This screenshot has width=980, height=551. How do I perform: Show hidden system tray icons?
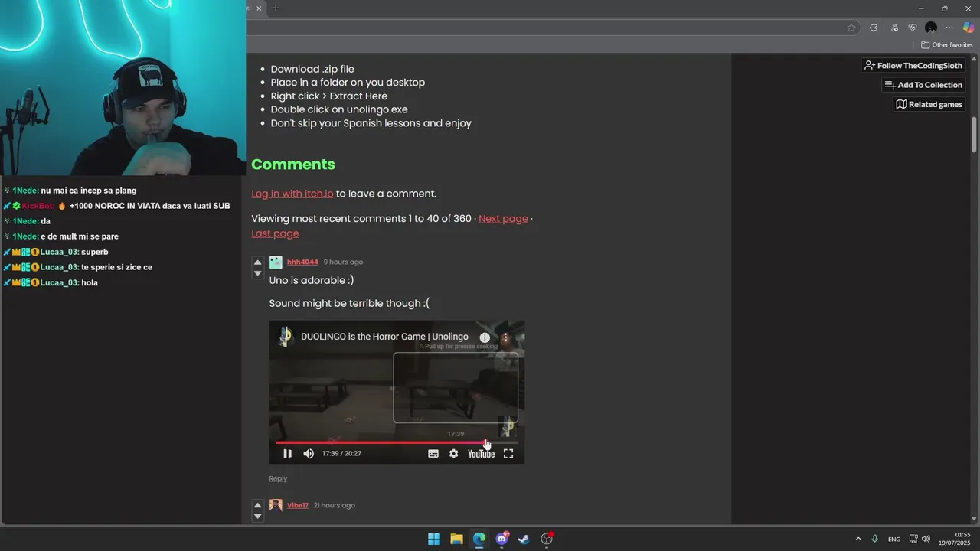[858, 539]
